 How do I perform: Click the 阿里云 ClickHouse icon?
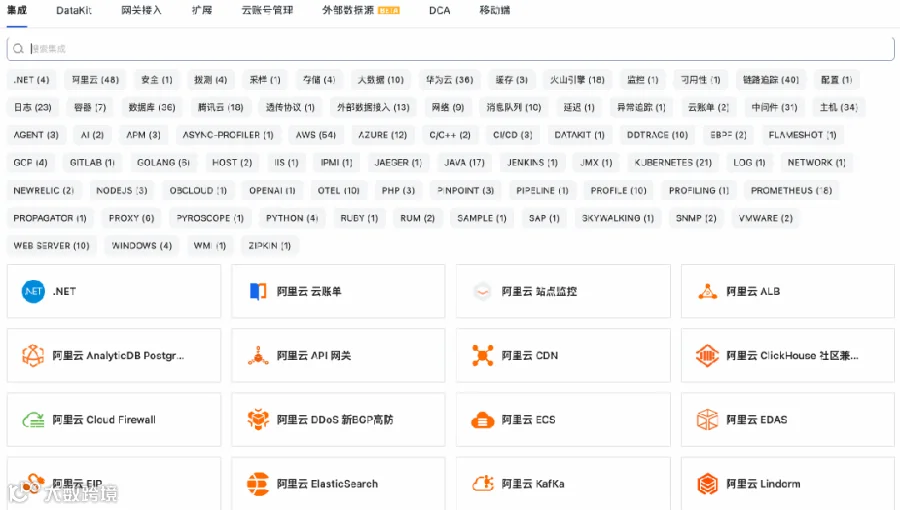click(x=708, y=356)
